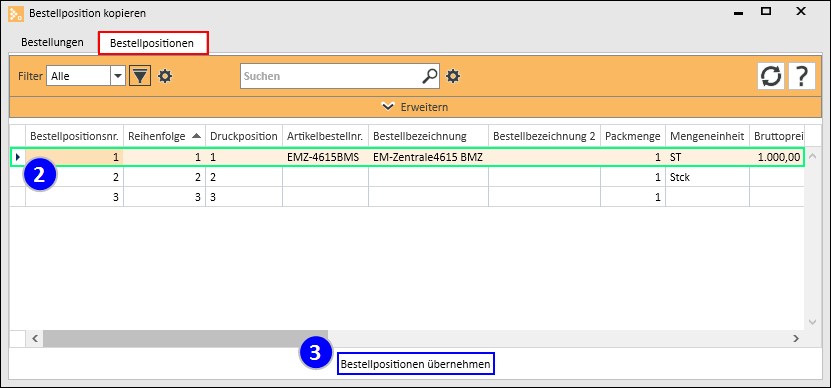Select cell EM-Zentrale4615 BMZ
Screen dimensions: 831x388
click(x=428, y=157)
